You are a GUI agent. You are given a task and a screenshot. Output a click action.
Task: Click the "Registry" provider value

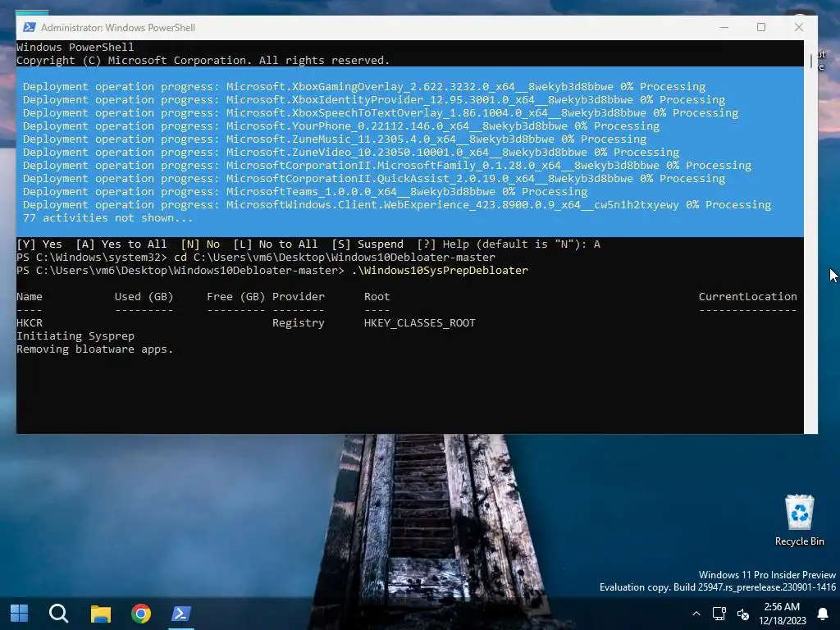[298, 323]
